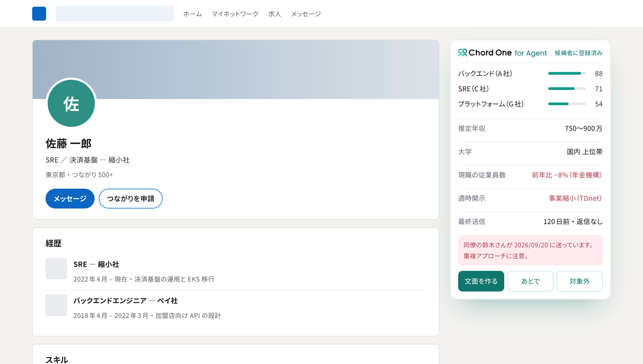The width and height of the screenshot is (643, 364).
Task: Click the score 88 value
Action: click(599, 73)
